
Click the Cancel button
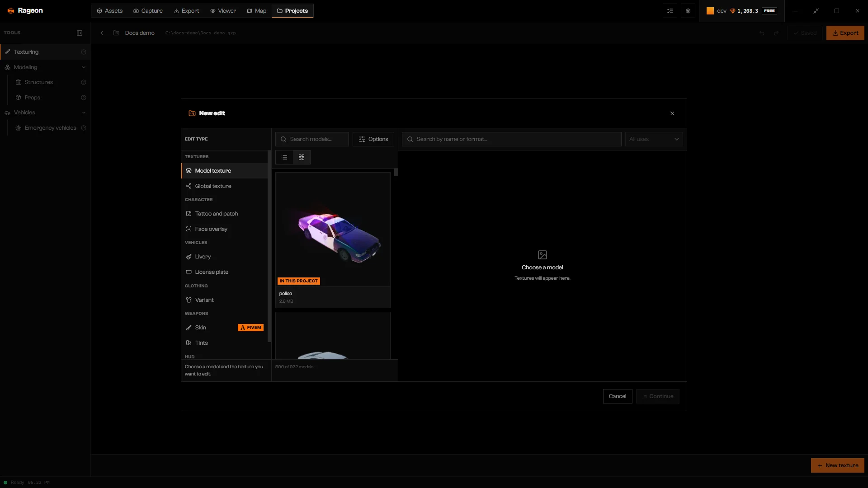click(x=618, y=396)
